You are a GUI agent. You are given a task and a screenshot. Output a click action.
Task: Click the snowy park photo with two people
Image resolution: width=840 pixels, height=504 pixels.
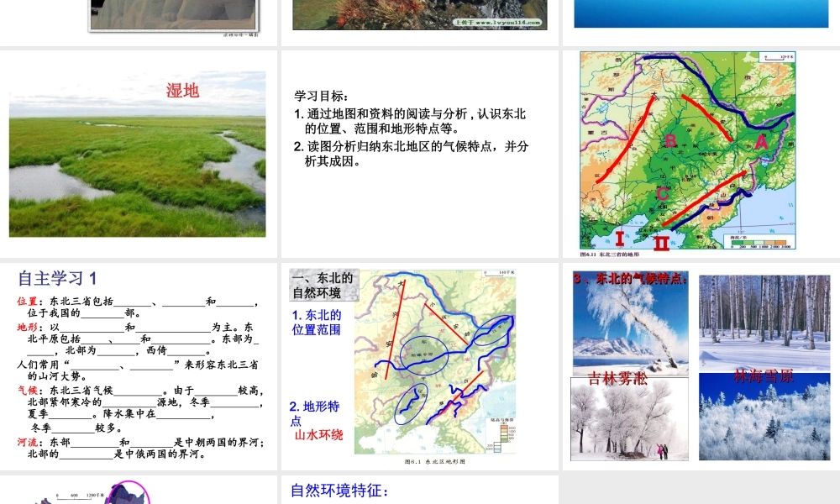coord(629,419)
